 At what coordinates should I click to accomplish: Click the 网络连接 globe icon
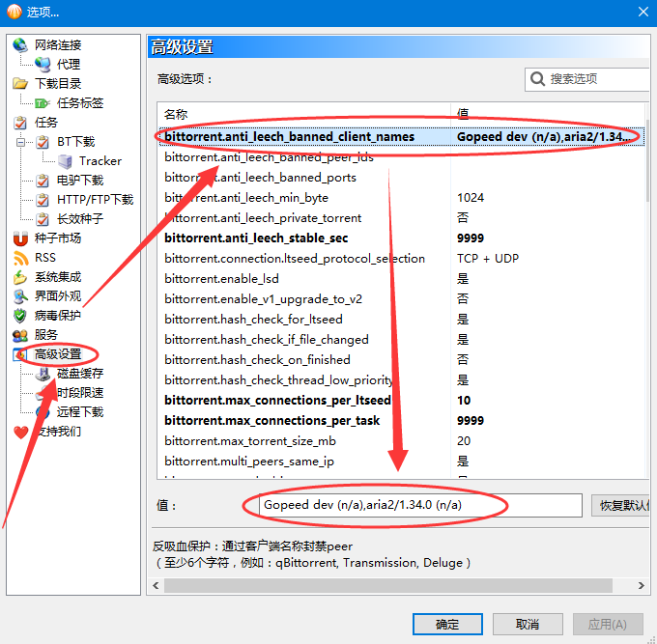[20, 45]
